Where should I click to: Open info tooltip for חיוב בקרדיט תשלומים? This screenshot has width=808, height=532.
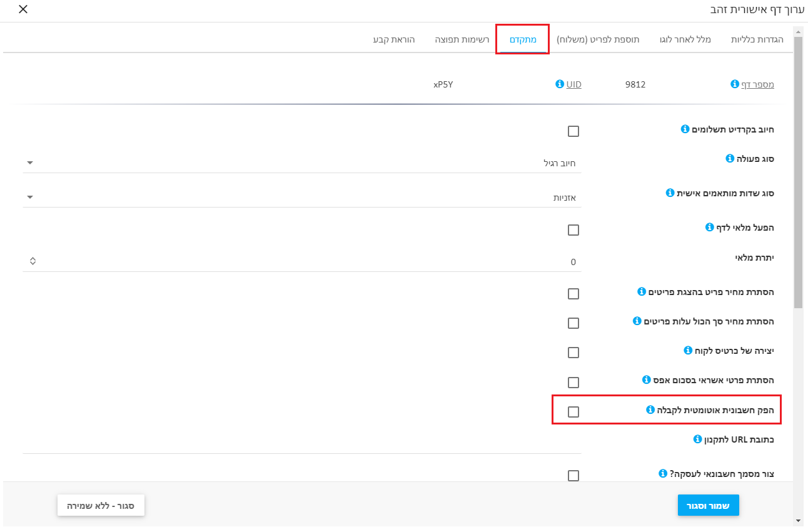click(685, 129)
